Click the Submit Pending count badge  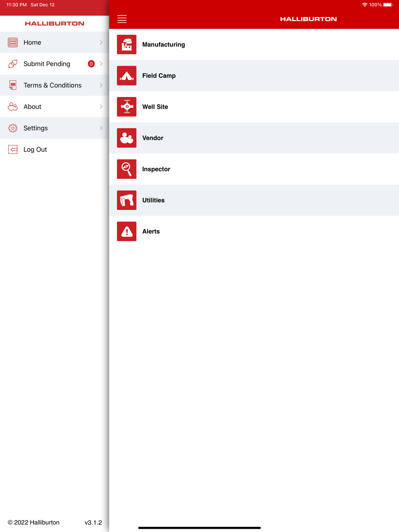[x=91, y=64]
